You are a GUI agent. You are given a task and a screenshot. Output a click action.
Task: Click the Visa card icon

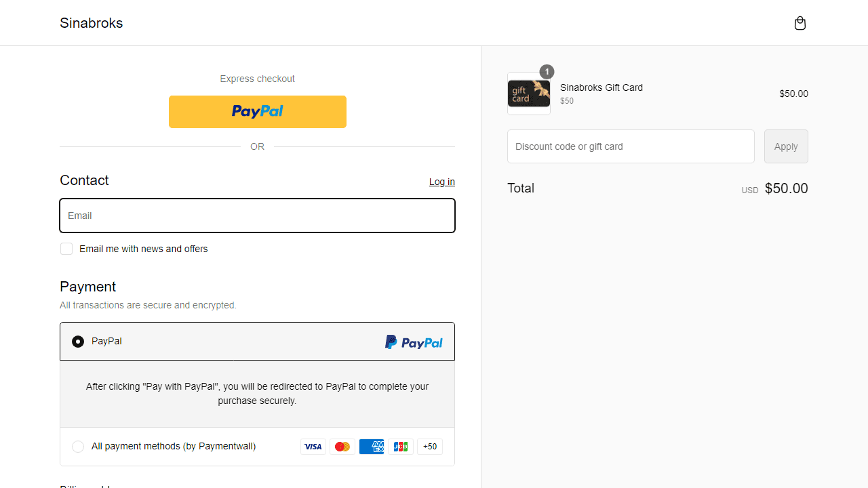coord(313,447)
